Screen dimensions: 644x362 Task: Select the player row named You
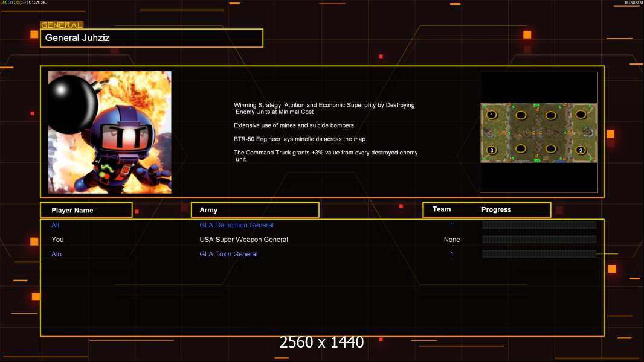[57, 240]
